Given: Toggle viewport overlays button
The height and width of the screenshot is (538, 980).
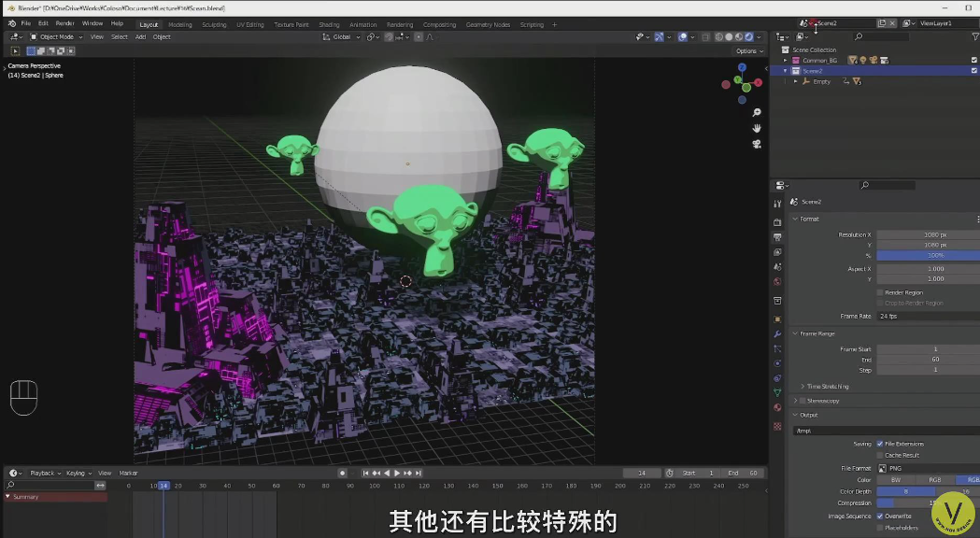Looking at the screenshot, I should [x=683, y=36].
